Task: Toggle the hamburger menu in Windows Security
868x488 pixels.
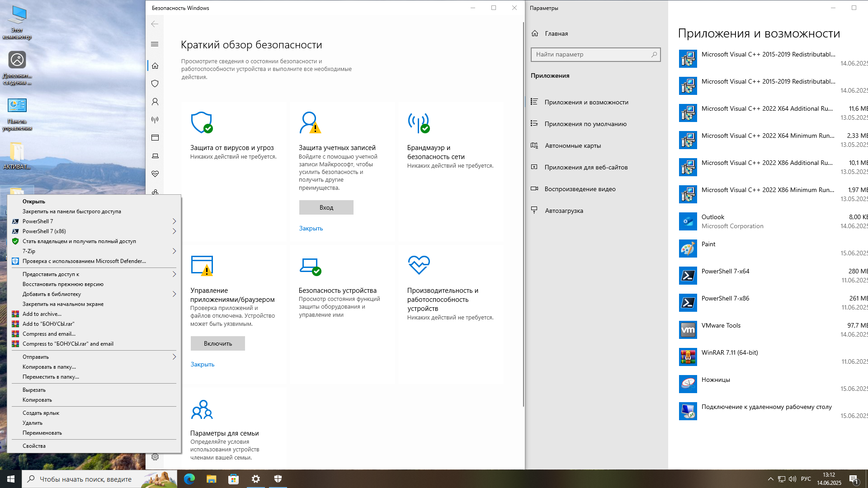Action: click(155, 44)
